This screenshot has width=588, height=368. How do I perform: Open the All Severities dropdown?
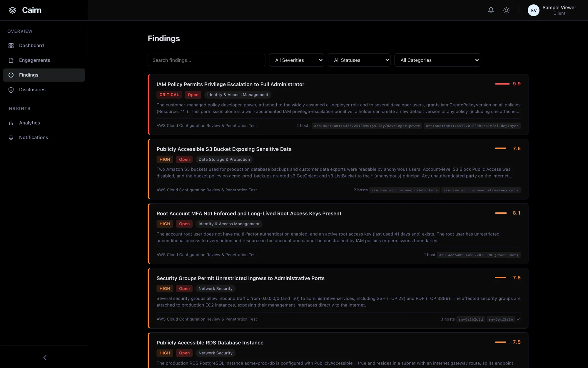click(x=296, y=60)
